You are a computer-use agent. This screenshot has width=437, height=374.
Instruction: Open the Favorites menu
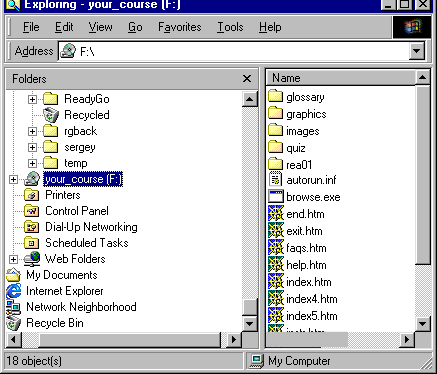[x=180, y=27]
